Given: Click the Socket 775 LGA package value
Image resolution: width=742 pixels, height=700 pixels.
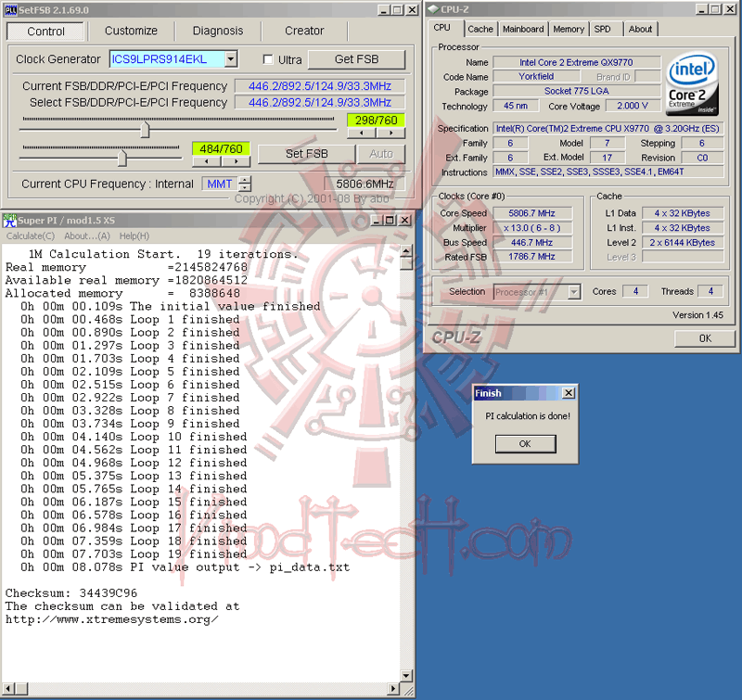Looking at the screenshot, I should [576, 91].
